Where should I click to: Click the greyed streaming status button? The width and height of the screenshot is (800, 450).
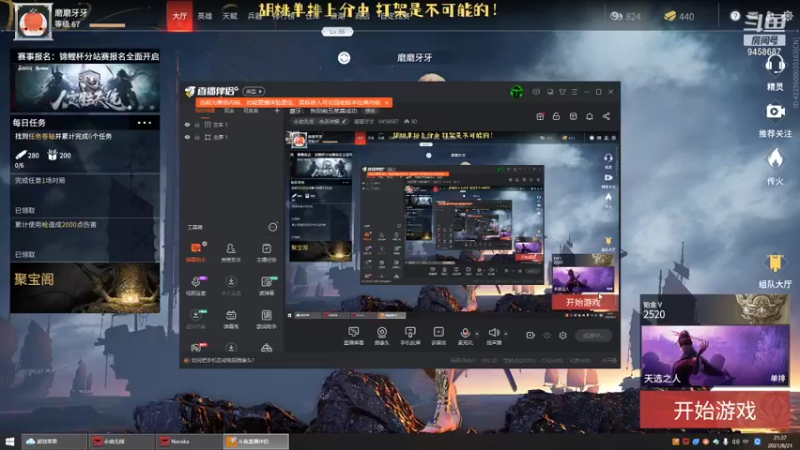pos(593,335)
